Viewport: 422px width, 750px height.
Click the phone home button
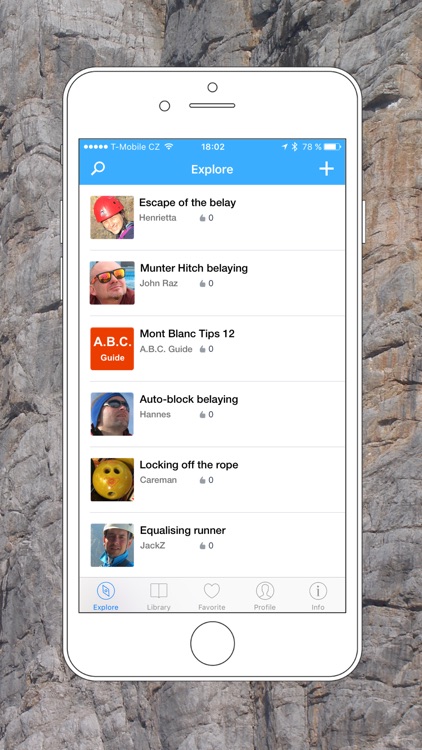point(212,643)
